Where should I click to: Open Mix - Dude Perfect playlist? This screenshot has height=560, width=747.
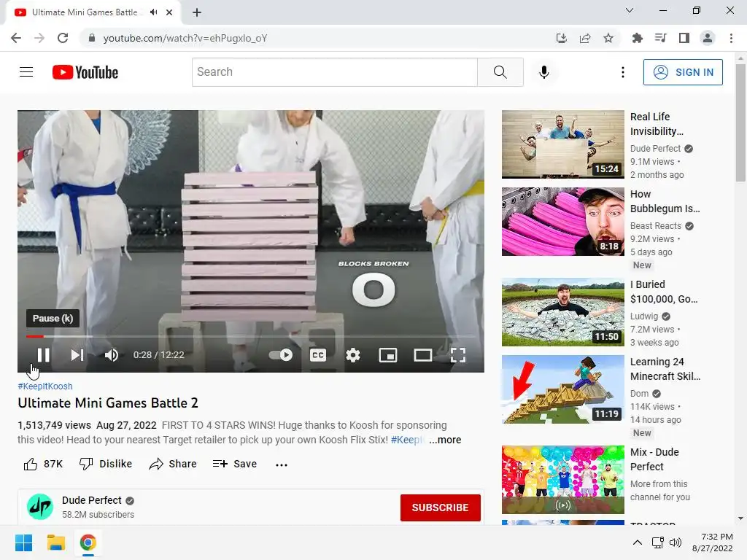[x=562, y=480]
